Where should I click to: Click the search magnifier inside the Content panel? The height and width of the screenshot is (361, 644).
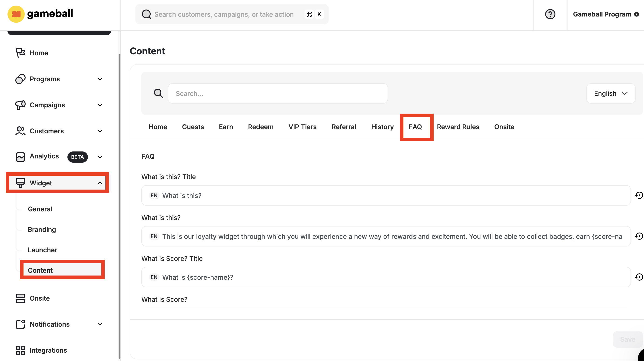point(159,93)
